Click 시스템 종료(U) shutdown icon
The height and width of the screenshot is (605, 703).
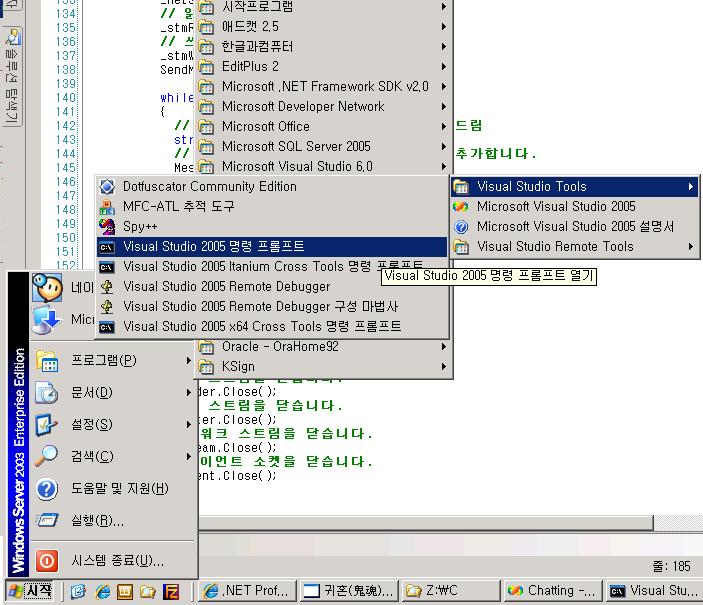tap(47, 561)
